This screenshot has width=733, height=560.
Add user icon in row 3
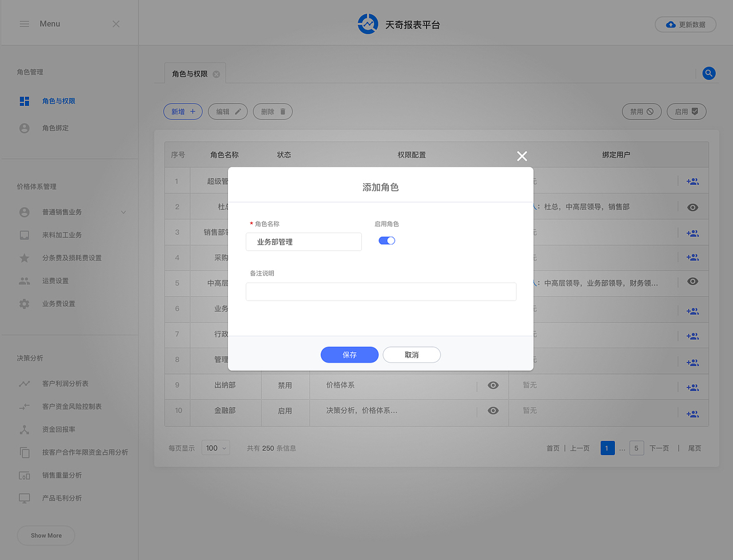(x=693, y=234)
